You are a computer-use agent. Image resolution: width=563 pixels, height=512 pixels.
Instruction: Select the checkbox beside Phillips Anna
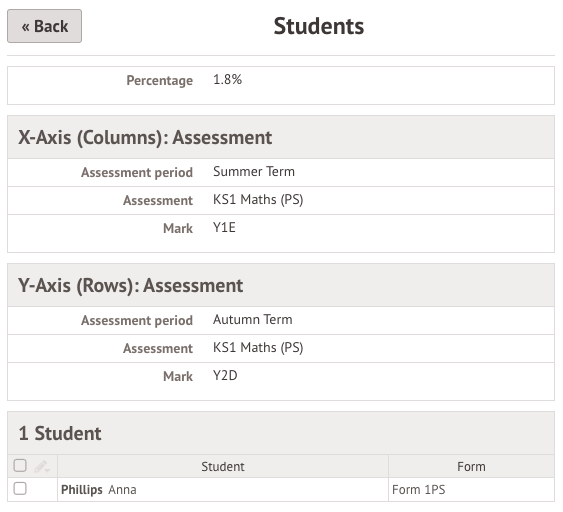tap(20, 489)
